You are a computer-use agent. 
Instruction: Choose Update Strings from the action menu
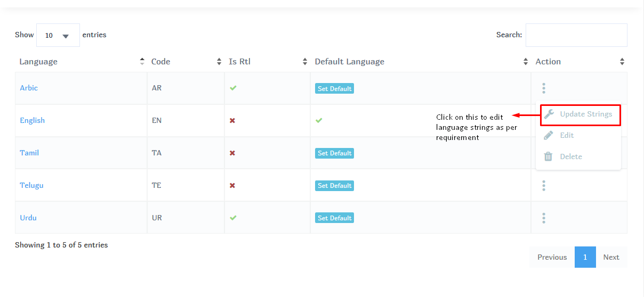(x=586, y=114)
